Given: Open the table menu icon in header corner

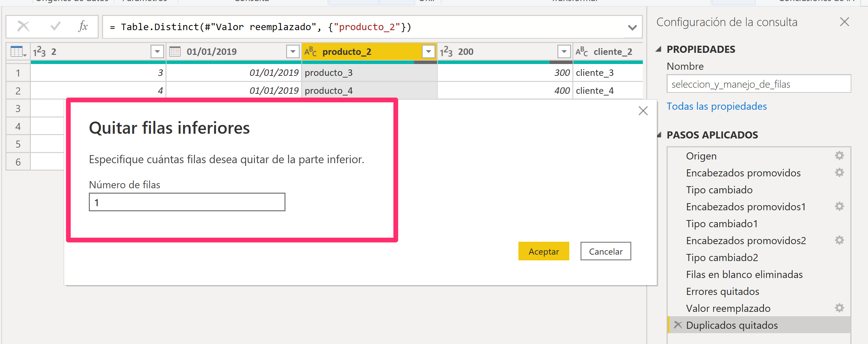Looking at the screenshot, I should tap(18, 52).
